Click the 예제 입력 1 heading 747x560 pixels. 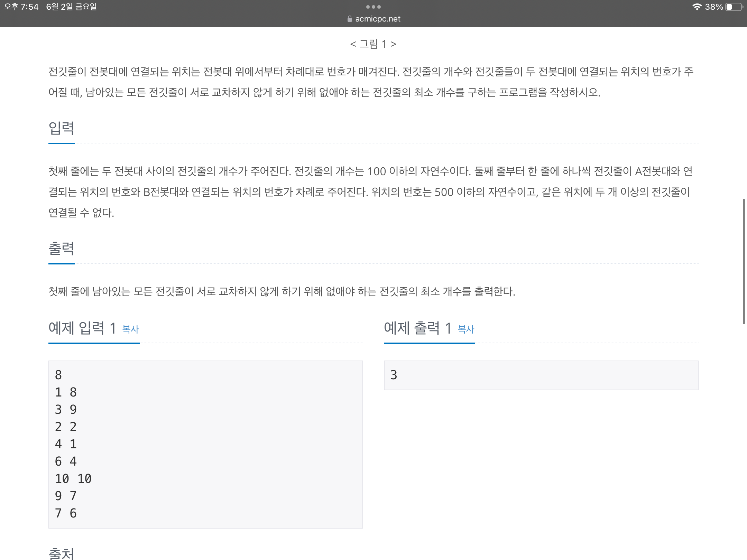[81, 328]
